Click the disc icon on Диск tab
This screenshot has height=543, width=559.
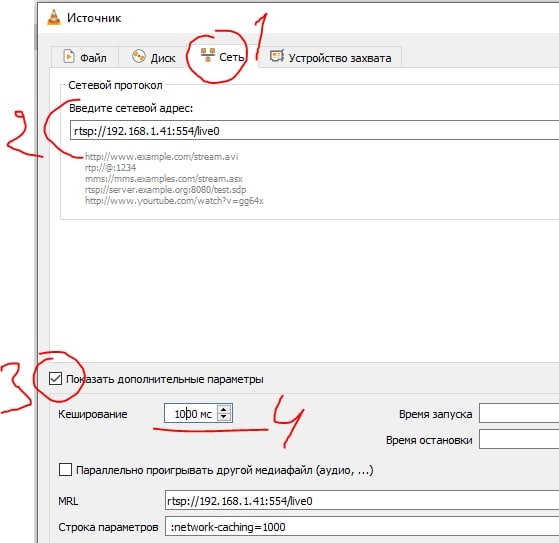[x=139, y=56]
